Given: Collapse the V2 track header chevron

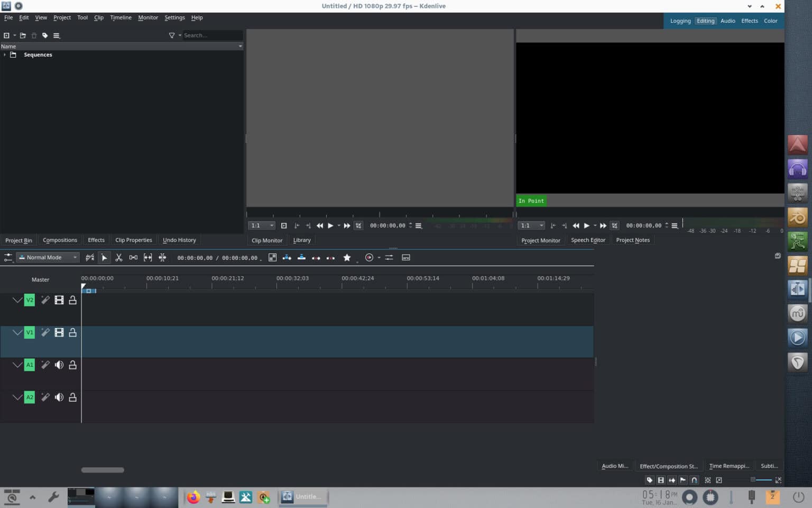Looking at the screenshot, I should [17, 300].
